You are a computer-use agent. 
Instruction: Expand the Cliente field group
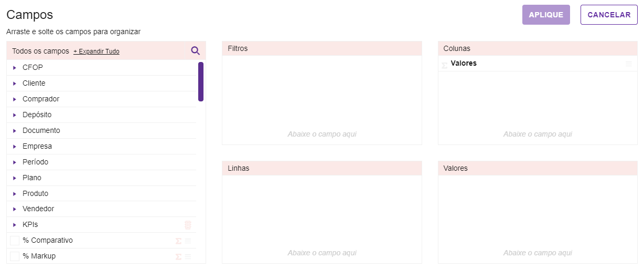[15, 84]
